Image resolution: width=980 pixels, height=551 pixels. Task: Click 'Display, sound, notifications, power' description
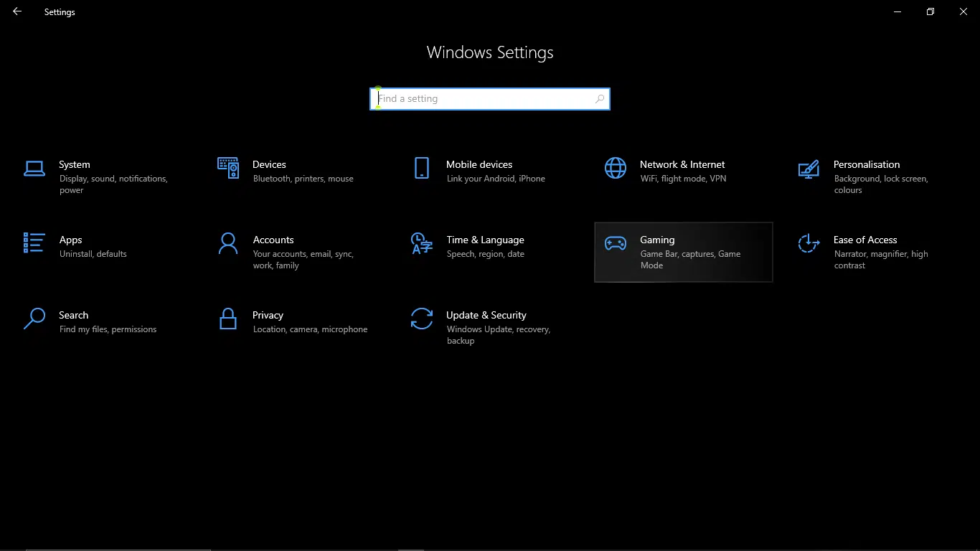pyautogui.click(x=113, y=184)
